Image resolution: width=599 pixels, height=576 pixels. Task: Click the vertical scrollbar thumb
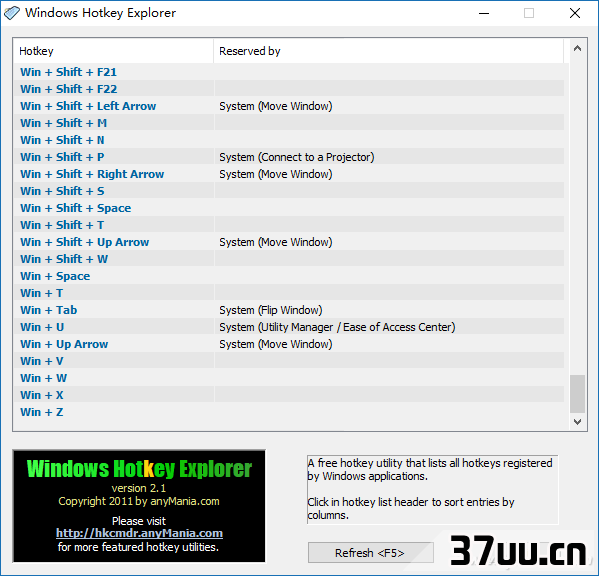pos(577,394)
